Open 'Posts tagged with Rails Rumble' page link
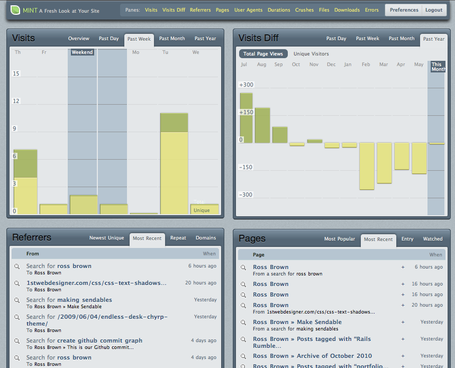Viewport: 455px width, 368px height. pyautogui.click(x=312, y=342)
